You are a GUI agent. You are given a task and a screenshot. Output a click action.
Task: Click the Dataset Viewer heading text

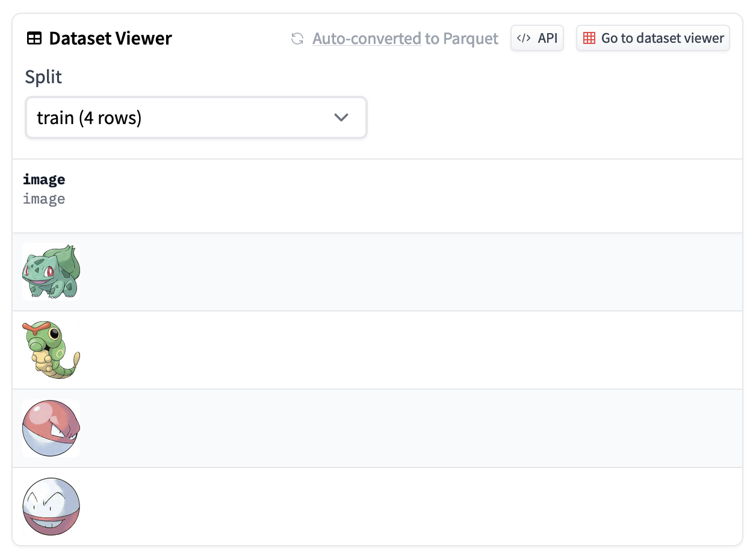pyautogui.click(x=110, y=39)
